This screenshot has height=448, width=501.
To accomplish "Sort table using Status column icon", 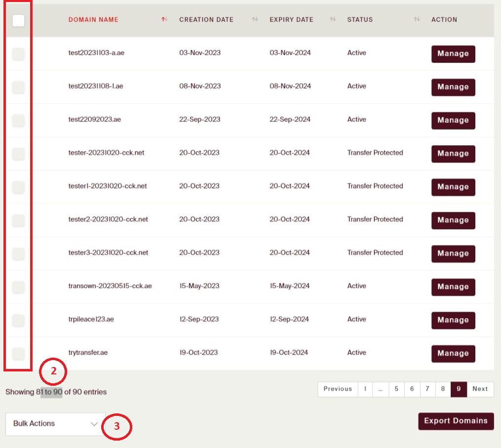I will point(417,20).
